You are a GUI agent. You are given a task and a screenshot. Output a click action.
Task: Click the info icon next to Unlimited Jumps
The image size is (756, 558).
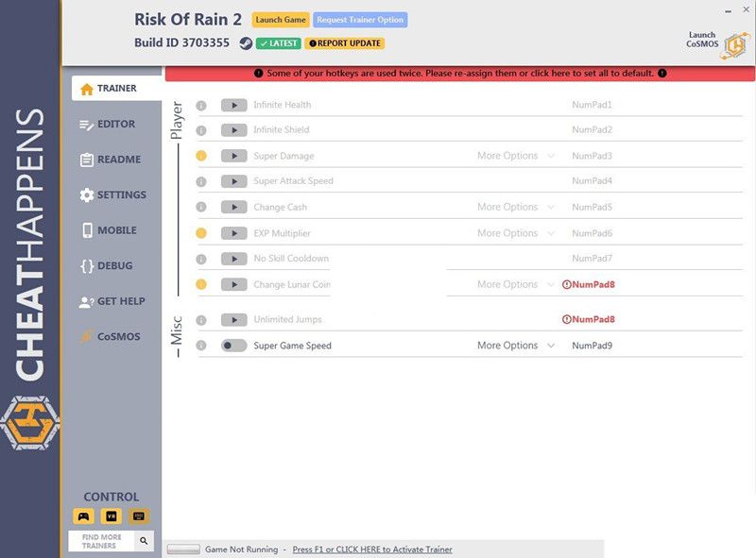pyautogui.click(x=201, y=320)
